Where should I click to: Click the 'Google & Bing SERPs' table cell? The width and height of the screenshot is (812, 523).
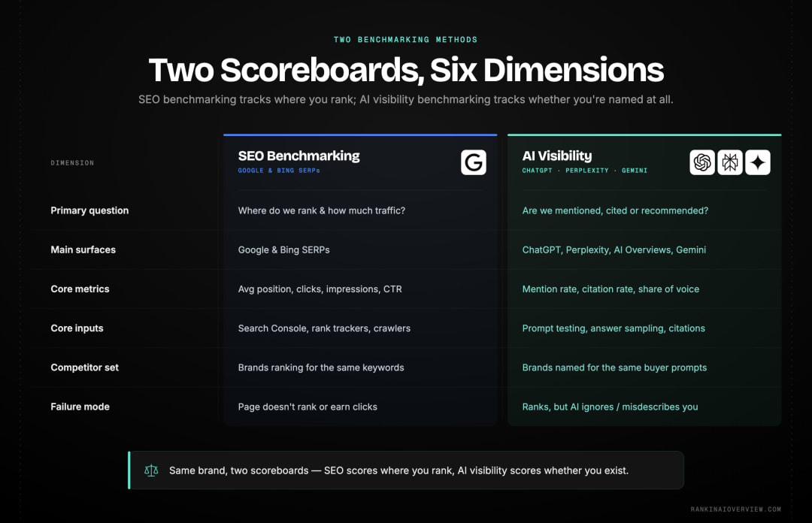283,249
